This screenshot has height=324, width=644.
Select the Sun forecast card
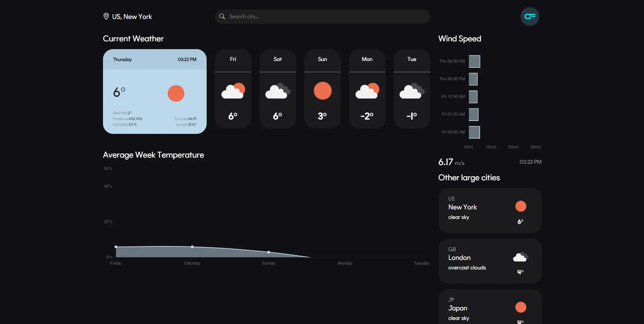point(323,89)
